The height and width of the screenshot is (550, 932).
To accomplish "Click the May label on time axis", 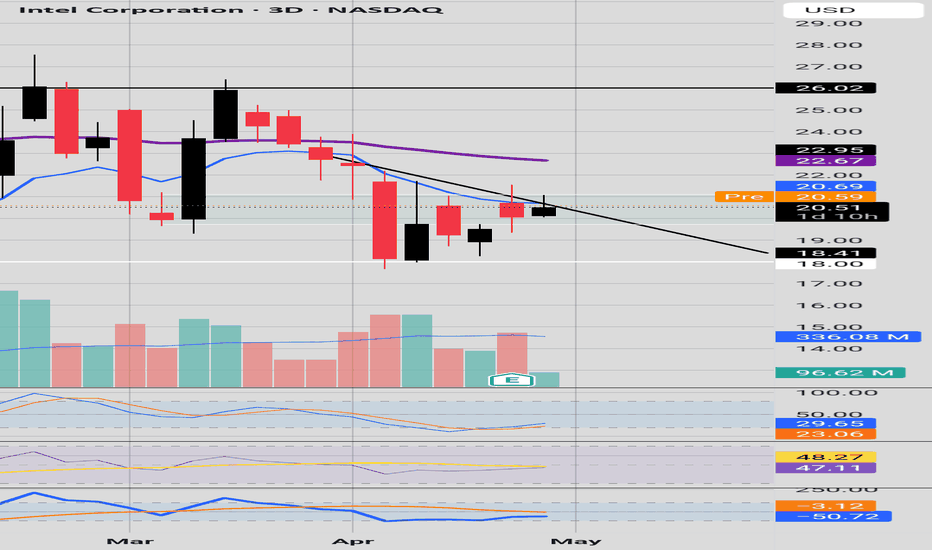I will tap(576, 541).
